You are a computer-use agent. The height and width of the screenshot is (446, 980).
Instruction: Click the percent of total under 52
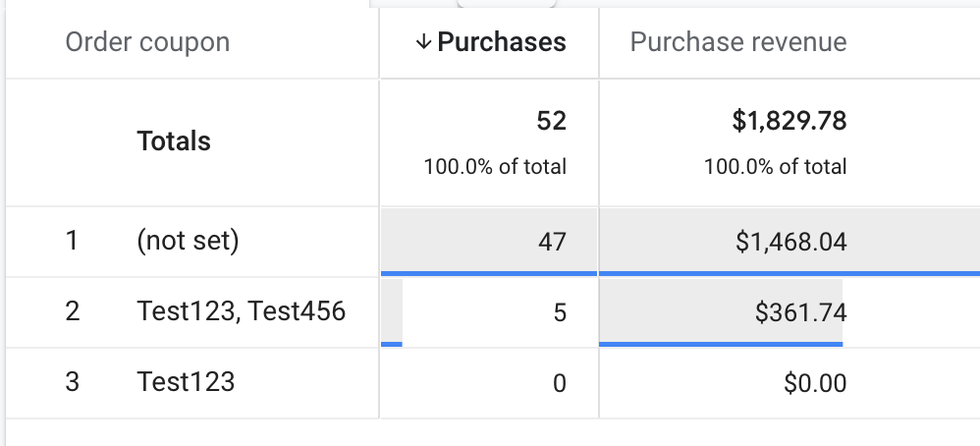click(x=495, y=167)
